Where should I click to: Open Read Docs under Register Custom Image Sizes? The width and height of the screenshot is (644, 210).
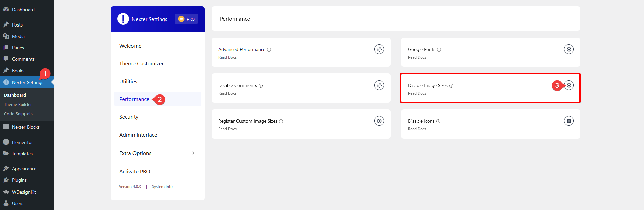pyautogui.click(x=227, y=129)
